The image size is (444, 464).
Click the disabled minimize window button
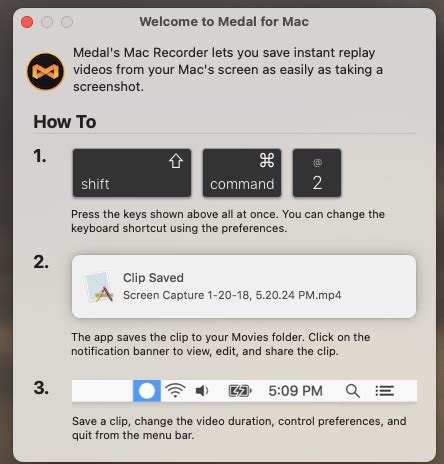[x=47, y=22]
